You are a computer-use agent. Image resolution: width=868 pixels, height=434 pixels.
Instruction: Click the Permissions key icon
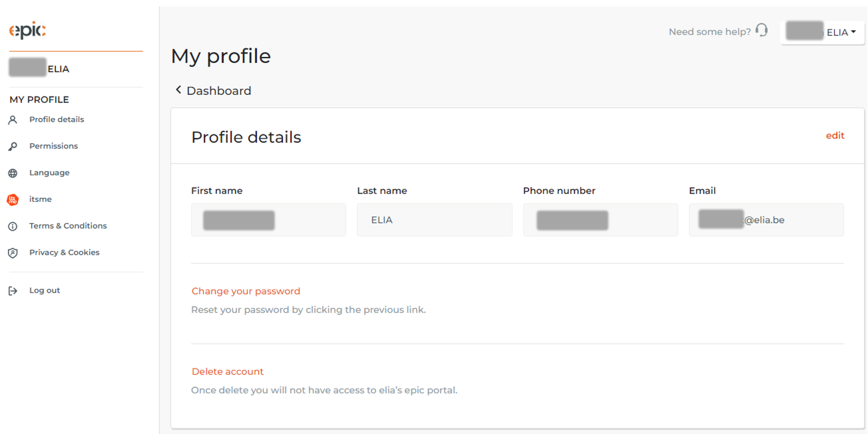click(13, 147)
